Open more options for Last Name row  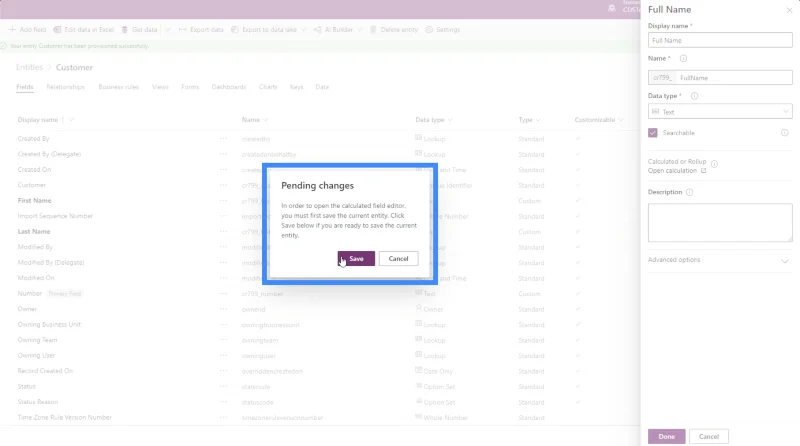tap(223, 232)
